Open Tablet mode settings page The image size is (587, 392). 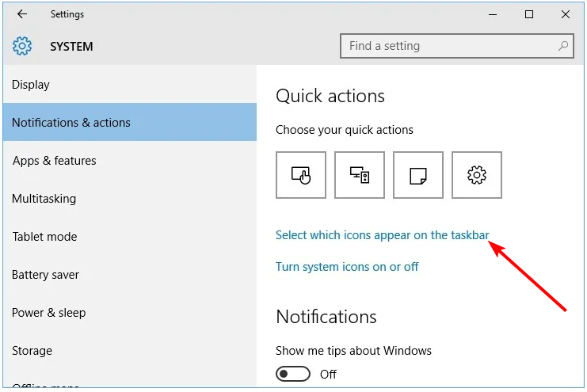click(x=44, y=237)
